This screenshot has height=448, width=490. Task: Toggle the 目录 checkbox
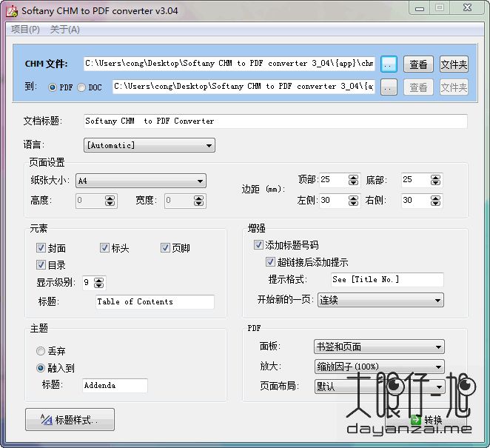[41, 265]
